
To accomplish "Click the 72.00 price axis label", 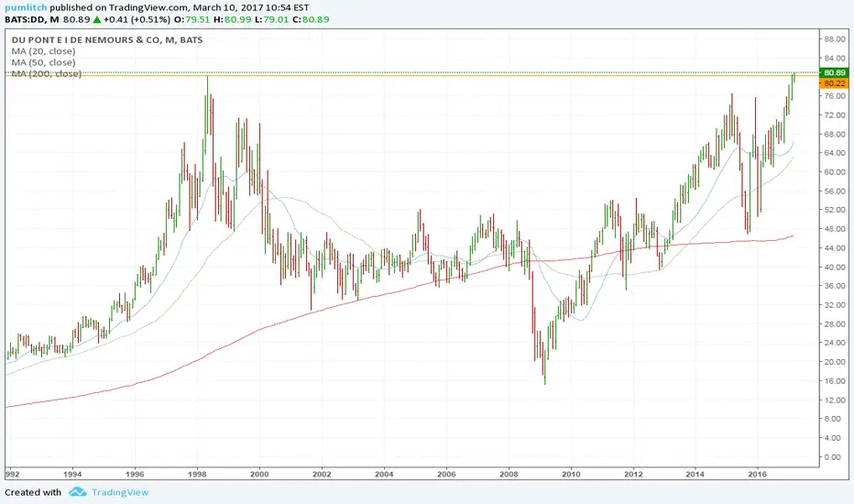I will pos(835,115).
